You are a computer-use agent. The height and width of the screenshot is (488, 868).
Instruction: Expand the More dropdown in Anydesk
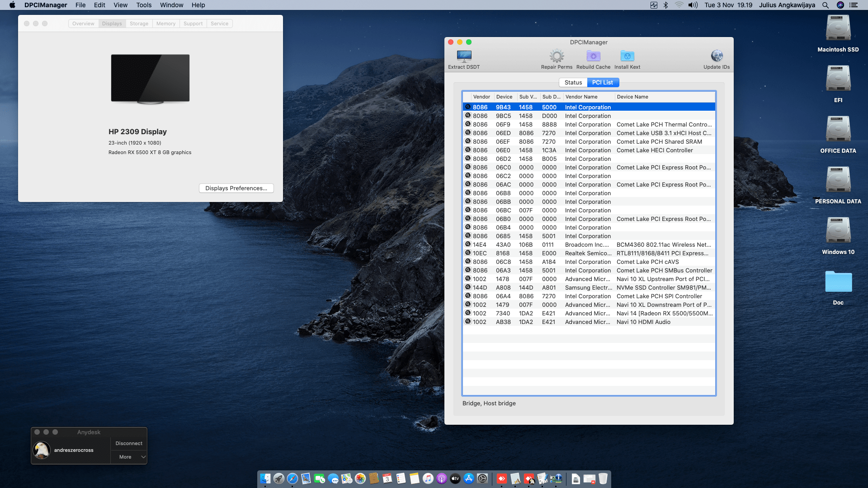pyautogui.click(x=129, y=457)
